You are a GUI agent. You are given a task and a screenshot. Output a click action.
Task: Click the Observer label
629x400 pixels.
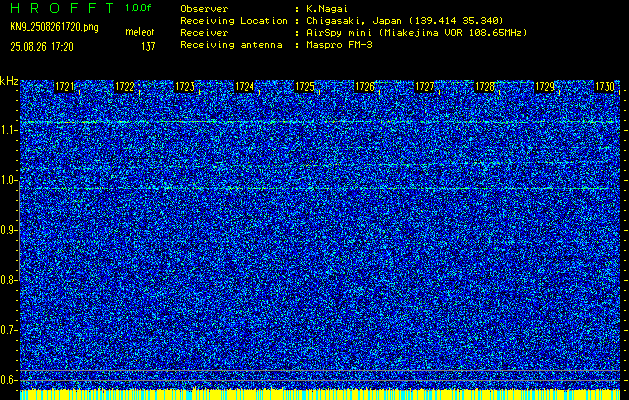(204, 9)
